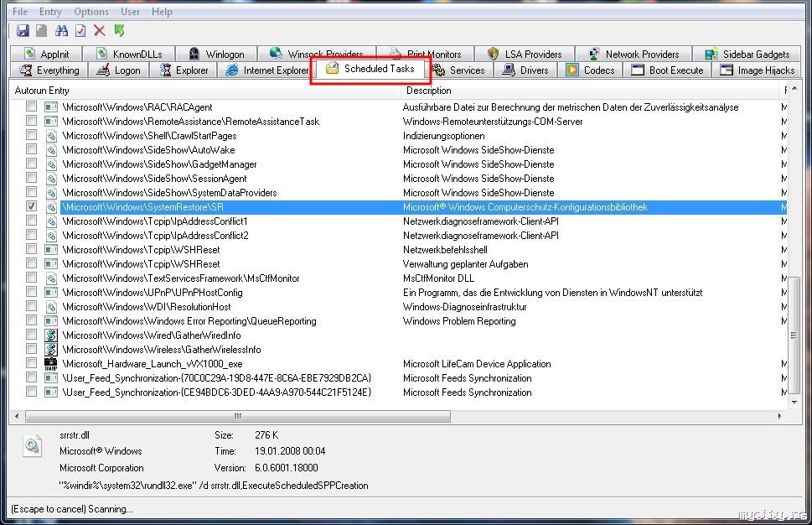812x525 pixels.
Task: Switch to the Everything tab
Action: coord(49,70)
